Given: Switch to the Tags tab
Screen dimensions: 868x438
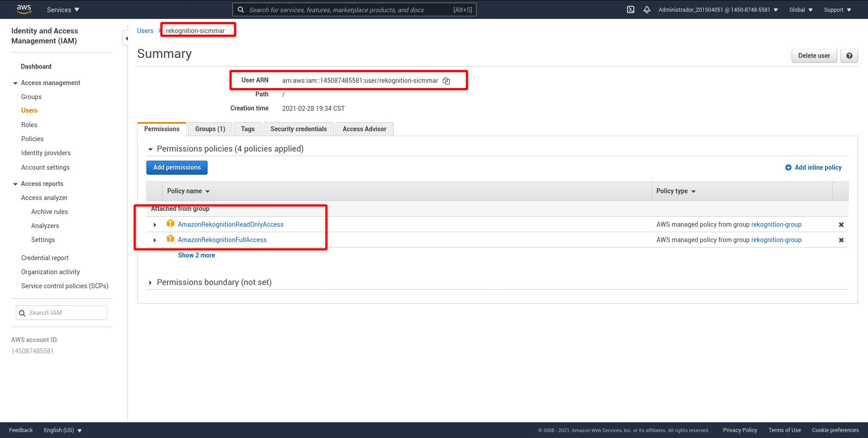Looking at the screenshot, I should click(x=248, y=129).
